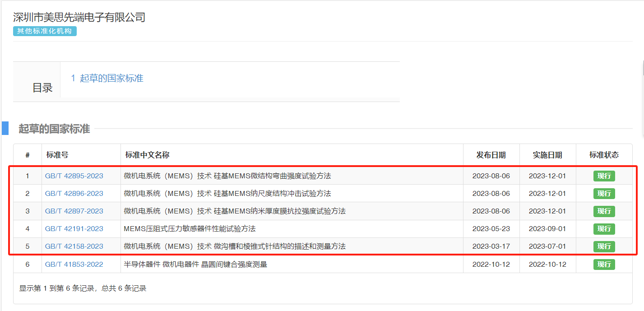Open the GB/T 42896-2023 standard link
644x311 pixels.
click(x=74, y=194)
